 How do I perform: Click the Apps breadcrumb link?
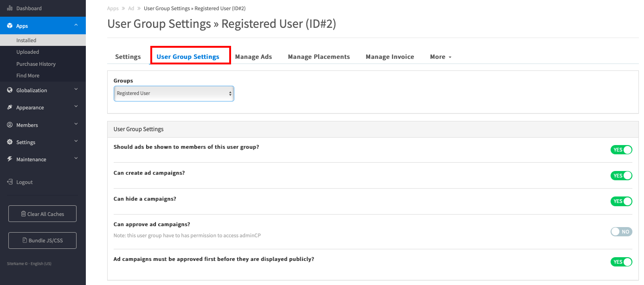(x=113, y=8)
